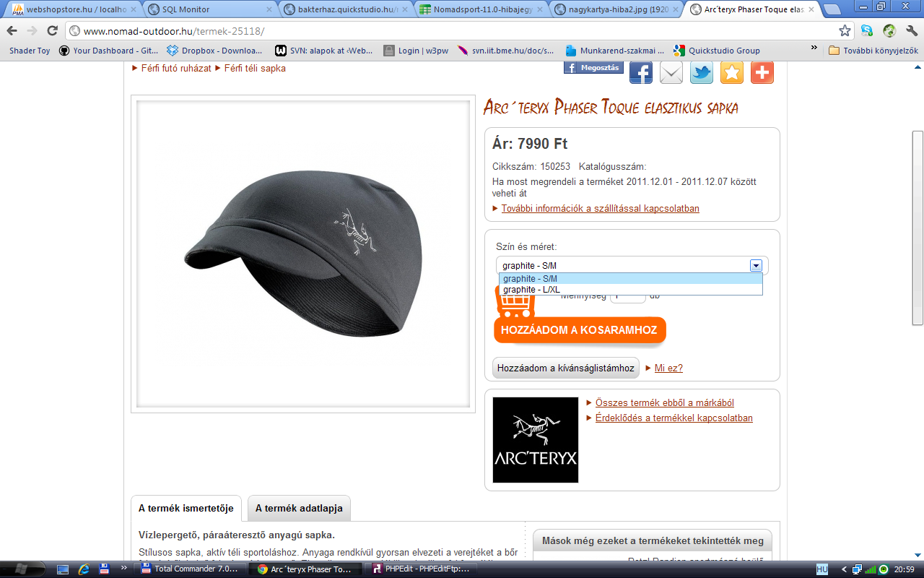Viewport: 924px width, 578px height.
Task: Click the Megosztás Facebook share button
Action: tap(593, 68)
